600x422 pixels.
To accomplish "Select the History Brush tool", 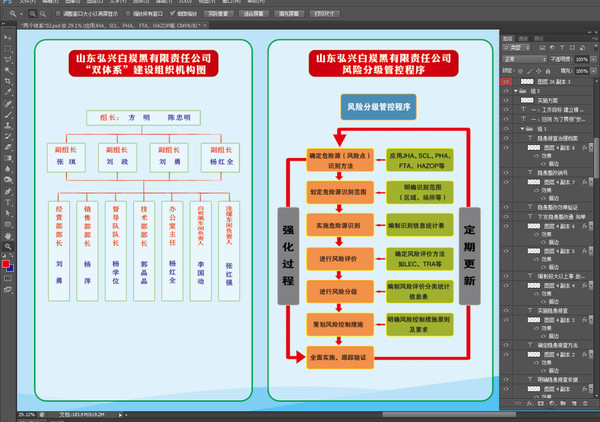I will pyautogui.click(x=8, y=136).
